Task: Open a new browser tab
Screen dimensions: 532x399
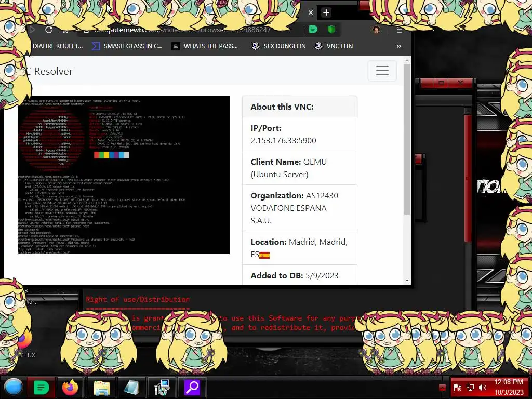Action: [x=326, y=12]
